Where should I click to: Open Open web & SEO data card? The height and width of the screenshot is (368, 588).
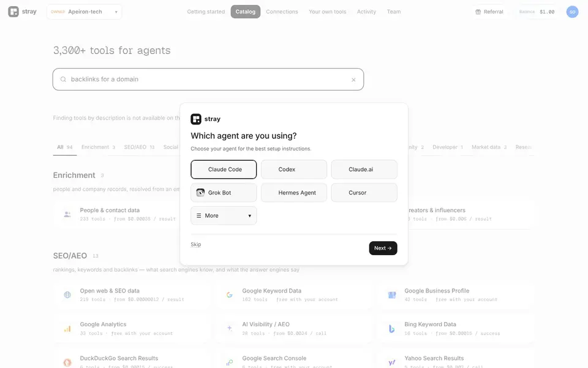tap(132, 295)
